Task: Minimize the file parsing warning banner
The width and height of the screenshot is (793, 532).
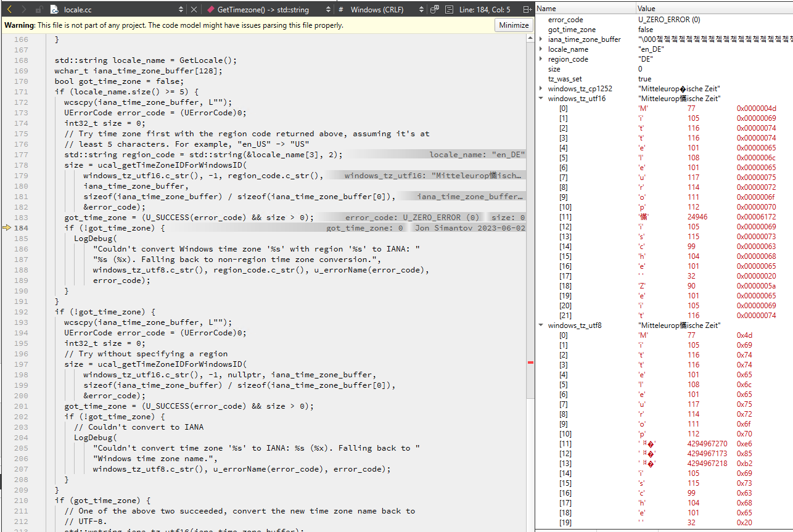Action: pyautogui.click(x=514, y=25)
